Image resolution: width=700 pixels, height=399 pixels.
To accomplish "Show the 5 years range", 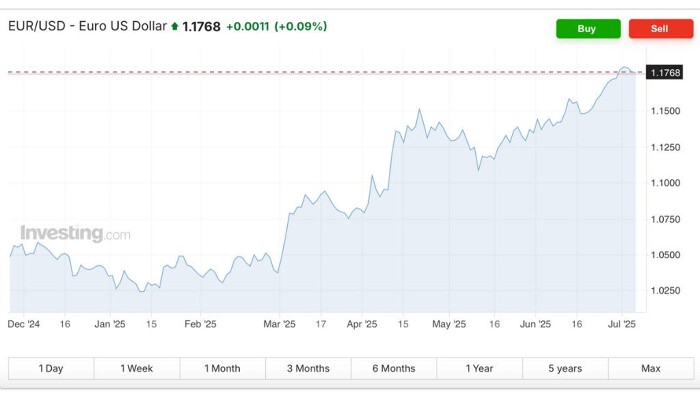I will 565,369.
